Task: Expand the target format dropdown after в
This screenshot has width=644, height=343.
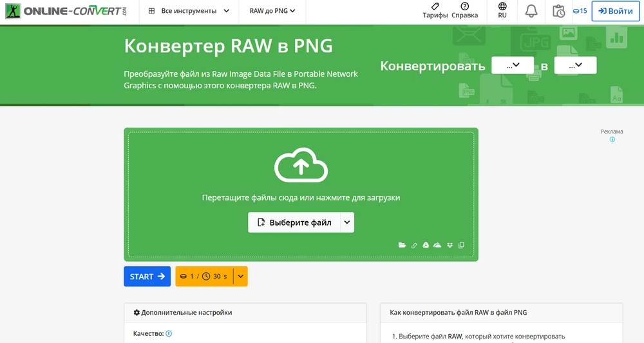Action: pos(575,65)
